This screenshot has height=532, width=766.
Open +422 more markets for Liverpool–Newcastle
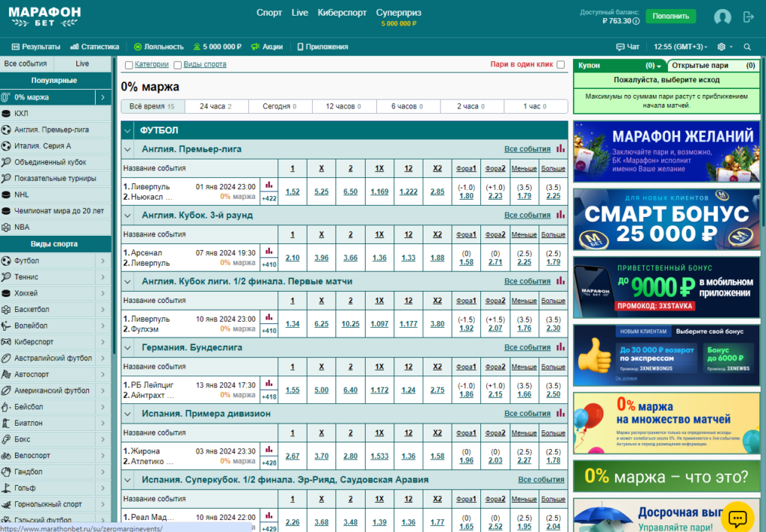pyautogui.click(x=269, y=198)
